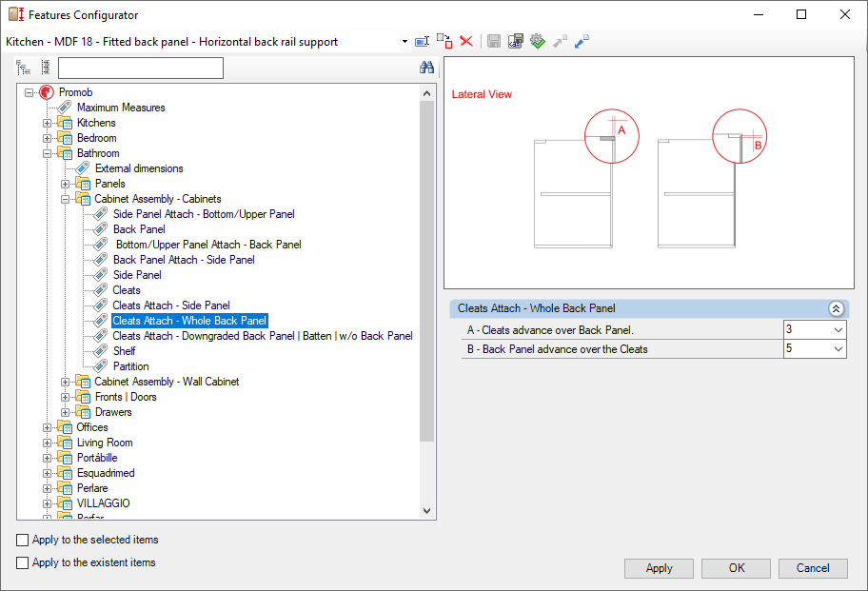This screenshot has width=868, height=591.
Task: Click the Kitchens folder icon
Action: 65,123
